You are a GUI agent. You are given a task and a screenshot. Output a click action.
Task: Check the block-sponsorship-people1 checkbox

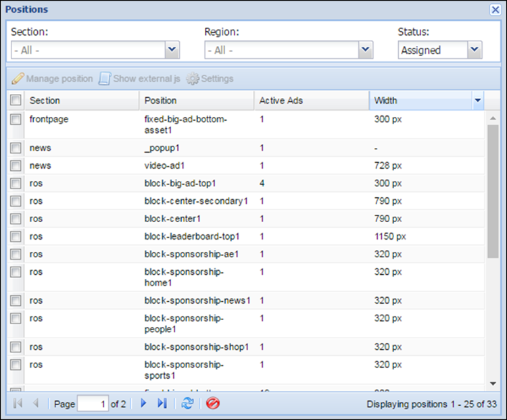click(16, 319)
